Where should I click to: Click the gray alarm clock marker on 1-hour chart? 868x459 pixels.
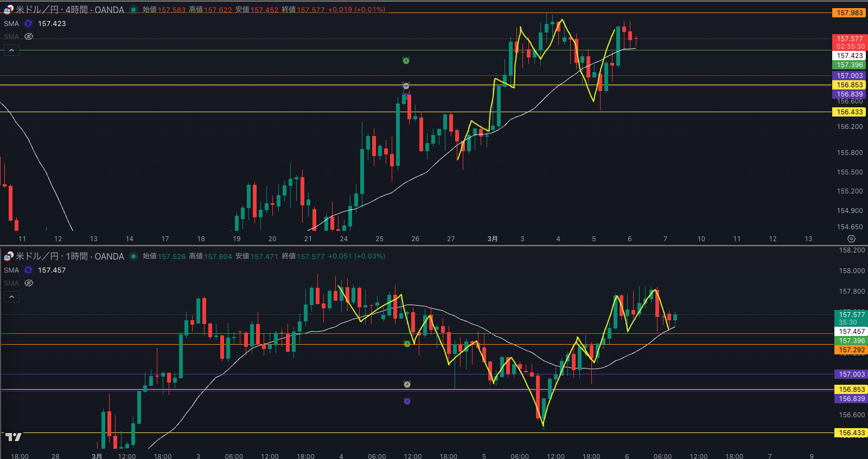407,384
